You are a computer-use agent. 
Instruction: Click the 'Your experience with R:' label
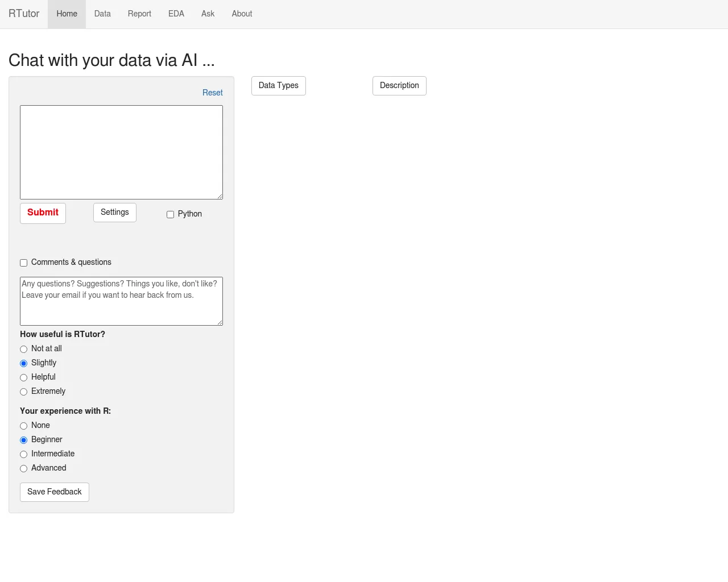[x=65, y=411]
